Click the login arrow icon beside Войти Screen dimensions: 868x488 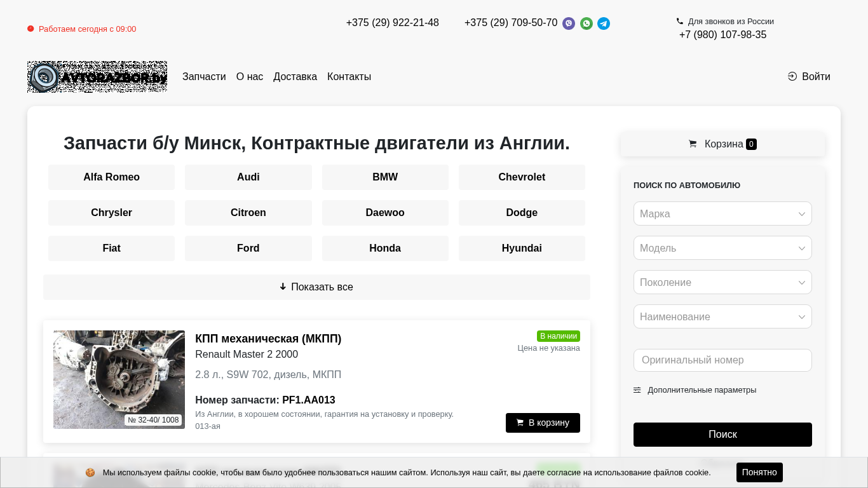pyautogui.click(x=792, y=77)
